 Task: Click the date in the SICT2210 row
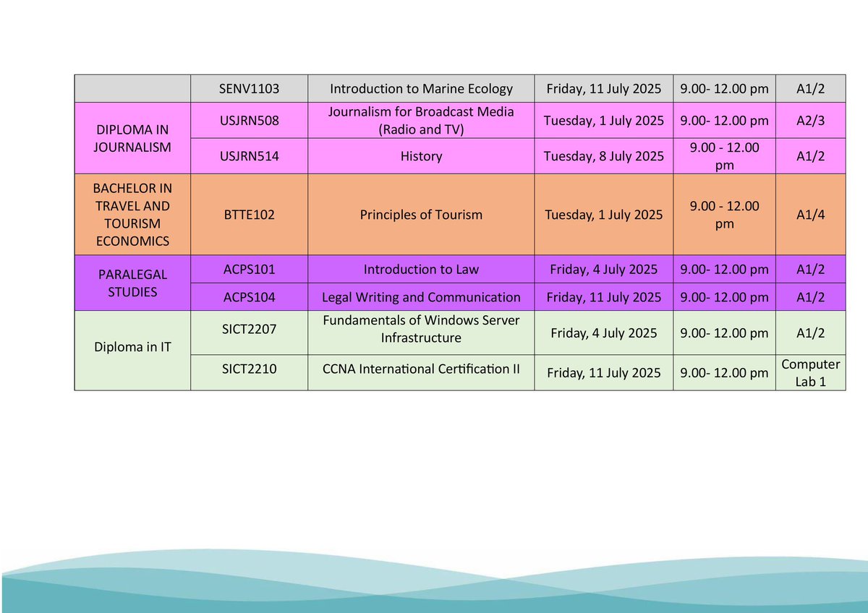(603, 372)
